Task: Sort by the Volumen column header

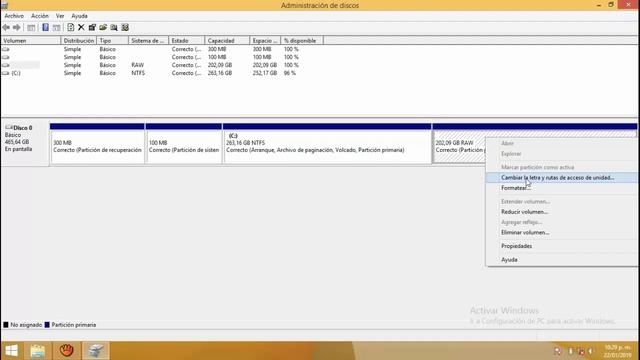Action: (31, 41)
